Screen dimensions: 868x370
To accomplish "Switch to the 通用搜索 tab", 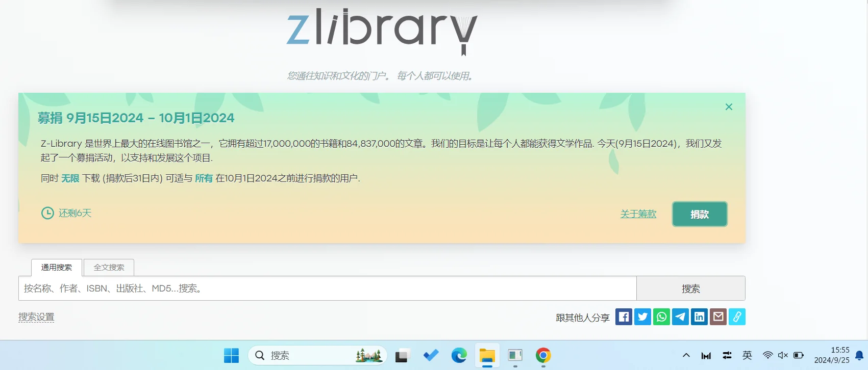I will (57, 268).
